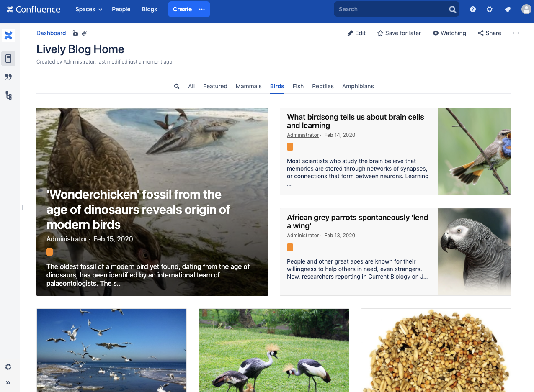534x392 pixels.
Task: Toggle Watching for this page
Action: click(449, 33)
